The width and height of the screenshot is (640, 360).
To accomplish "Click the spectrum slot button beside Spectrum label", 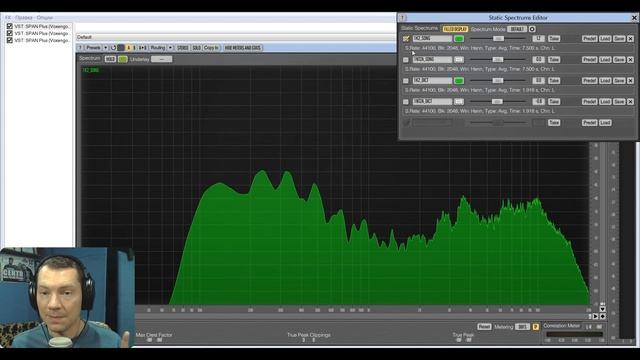I will [110, 59].
